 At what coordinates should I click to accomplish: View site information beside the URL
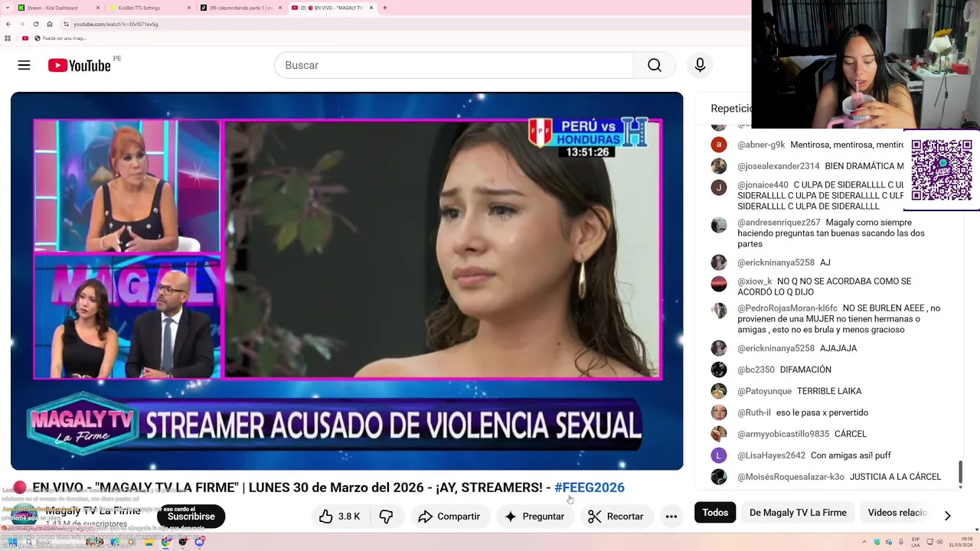66,24
